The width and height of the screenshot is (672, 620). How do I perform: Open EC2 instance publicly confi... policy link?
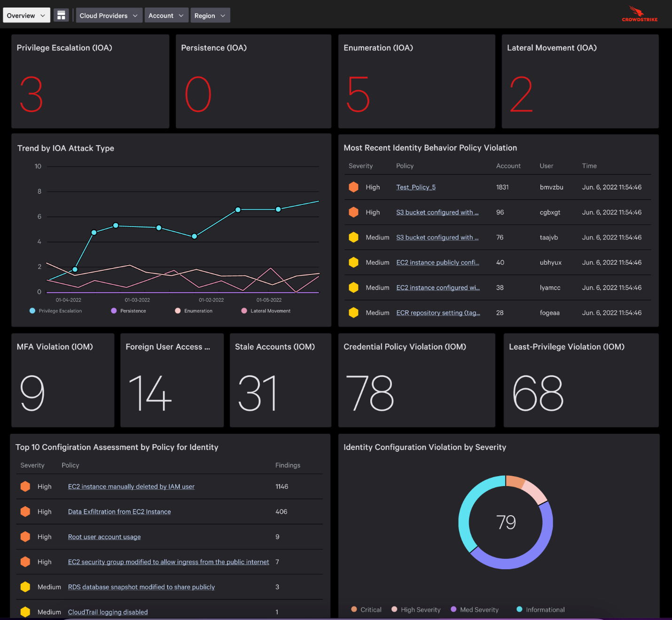tap(438, 263)
